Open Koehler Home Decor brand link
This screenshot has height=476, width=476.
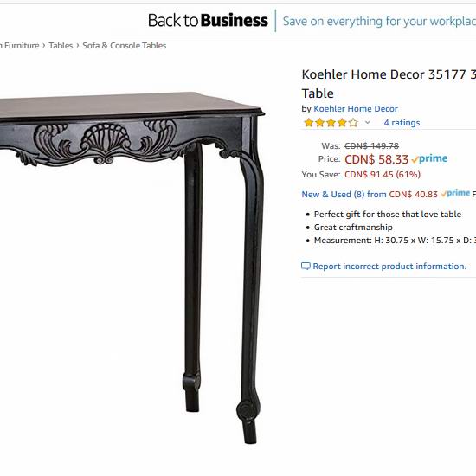click(x=356, y=109)
